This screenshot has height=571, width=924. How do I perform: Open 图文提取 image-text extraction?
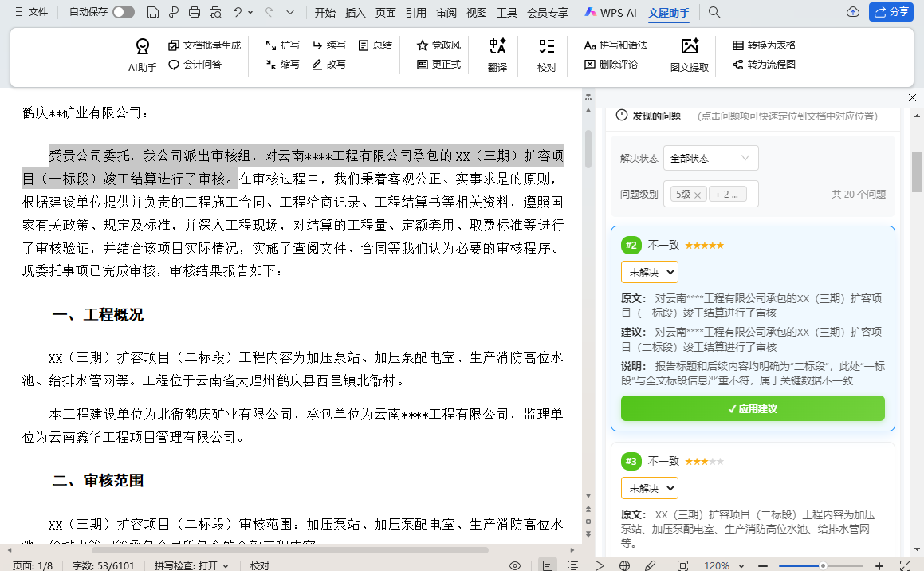[688, 57]
